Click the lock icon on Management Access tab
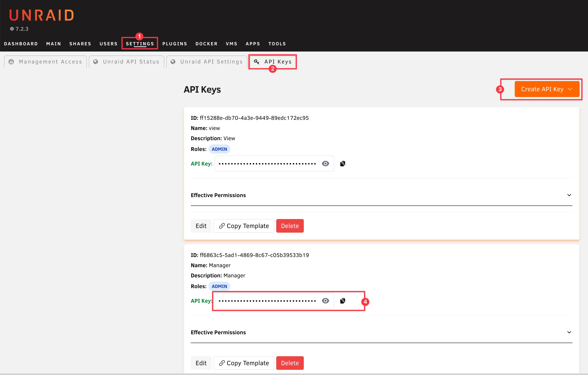Screen dimensions: 588x375 tap(11, 62)
